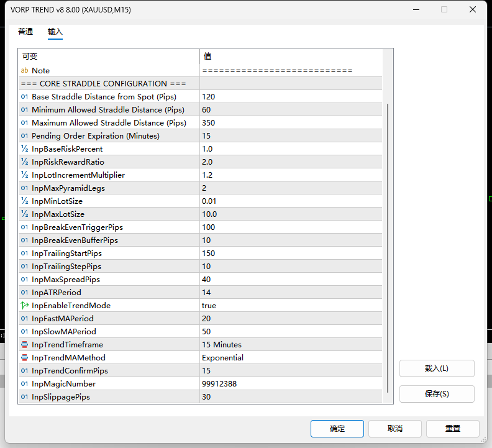
Task: Click integer icon beside InpTrailingStartPips
Action: coord(24,253)
